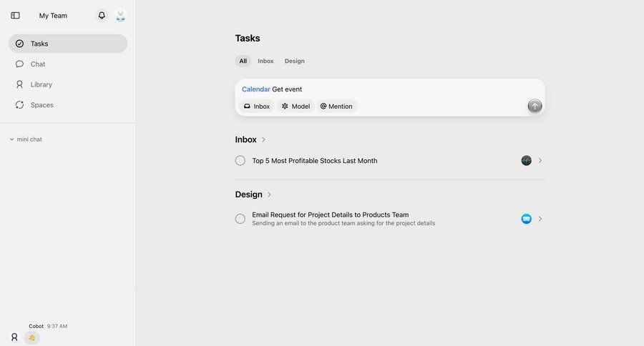The height and width of the screenshot is (346, 644).
Task: Submit the prompt with the send arrow
Action: click(535, 106)
